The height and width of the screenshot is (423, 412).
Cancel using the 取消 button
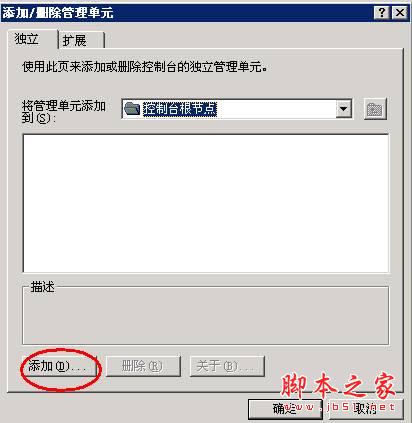pyautogui.click(x=366, y=409)
